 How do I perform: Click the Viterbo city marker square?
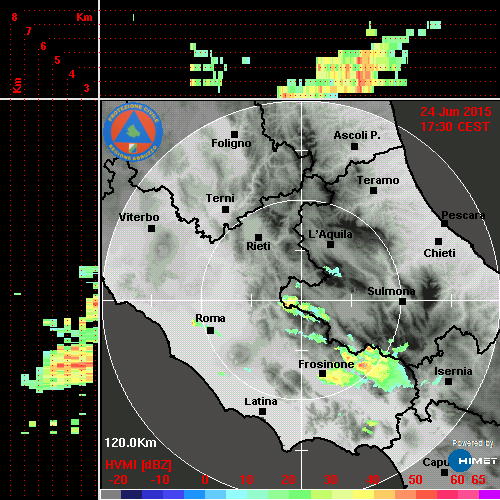point(151,228)
